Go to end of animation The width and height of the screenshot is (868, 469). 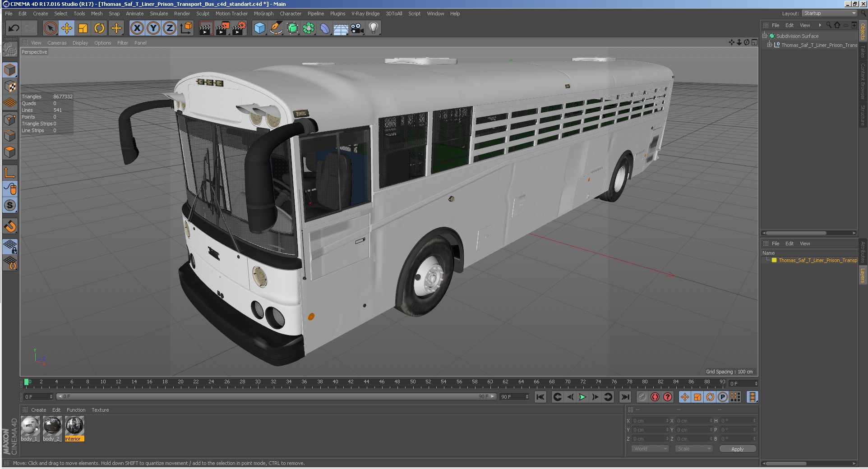pos(625,397)
